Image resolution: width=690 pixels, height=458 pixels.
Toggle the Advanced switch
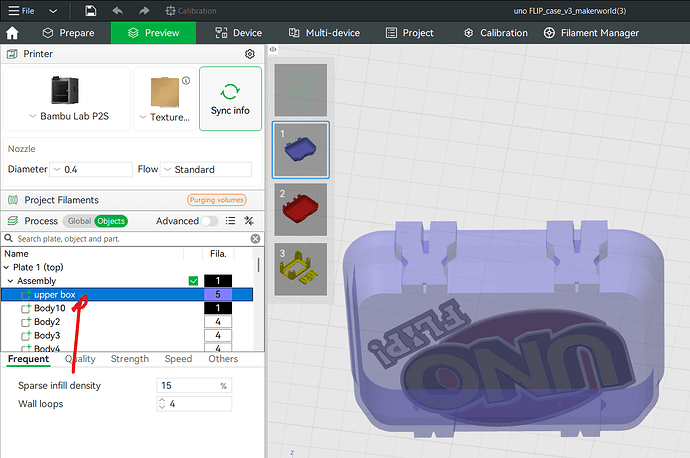tap(209, 221)
